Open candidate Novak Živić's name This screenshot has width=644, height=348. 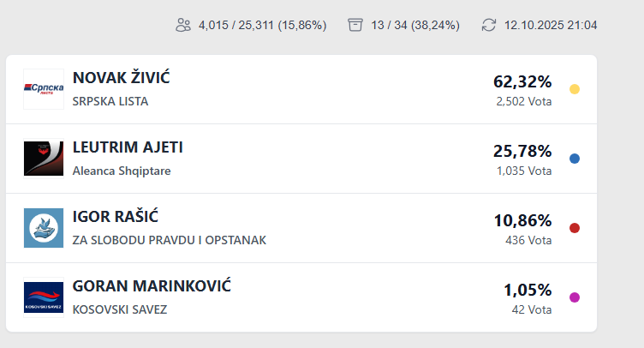pyautogui.click(x=122, y=78)
